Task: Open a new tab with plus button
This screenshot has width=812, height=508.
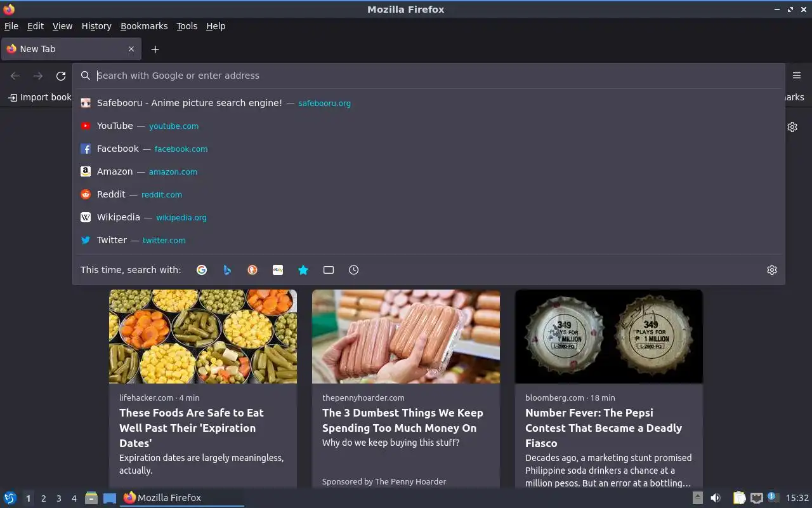Action: pos(155,49)
